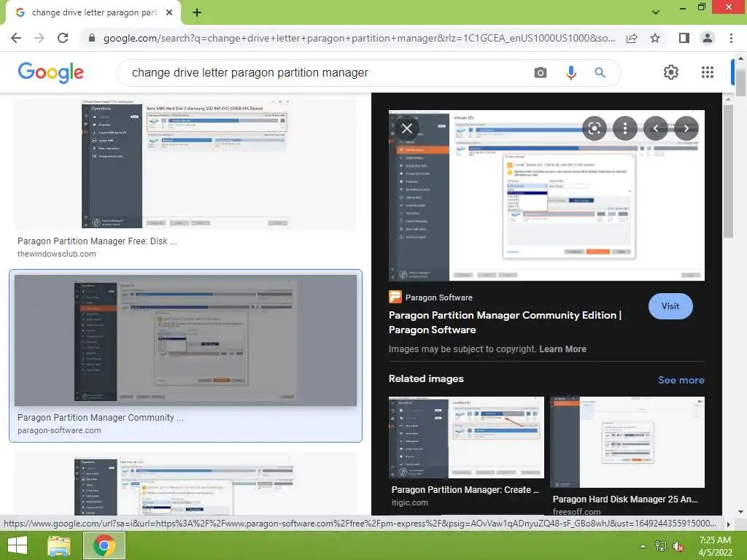Click thewindowsclub.com source text
The width and height of the screenshot is (747, 560).
[57, 254]
